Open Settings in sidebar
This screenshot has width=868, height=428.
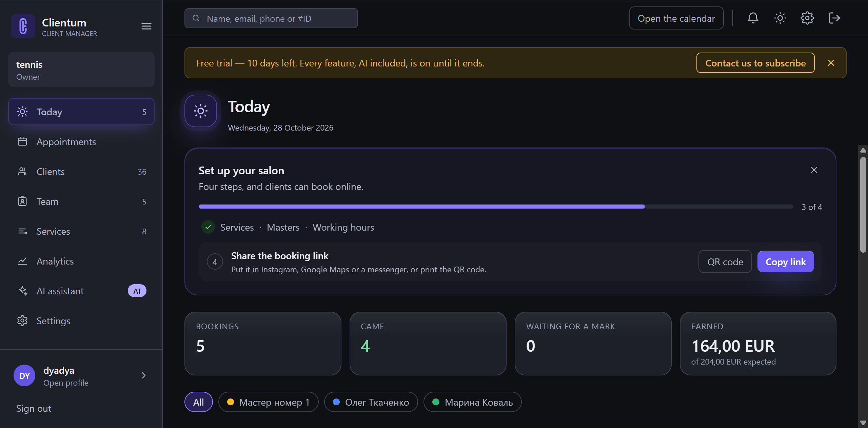click(x=81, y=320)
